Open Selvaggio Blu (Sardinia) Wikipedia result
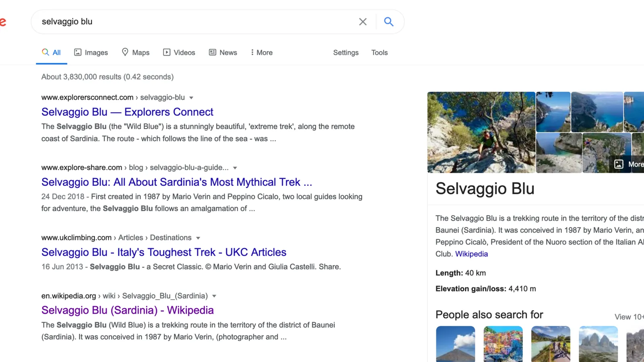644x362 pixels. click(128, 310)
